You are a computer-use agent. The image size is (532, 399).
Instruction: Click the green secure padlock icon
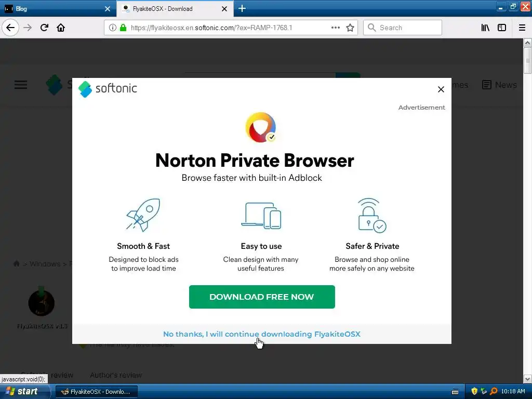[x=123, y=28]
